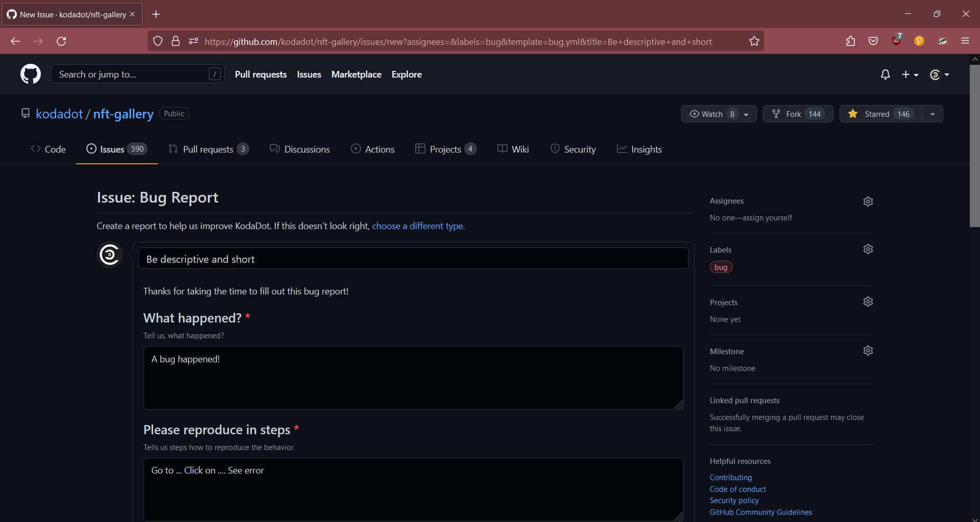Reload the page with refresh icon
Screen dimensions: 980x522
pyautogui.click(x=62, y=41)
